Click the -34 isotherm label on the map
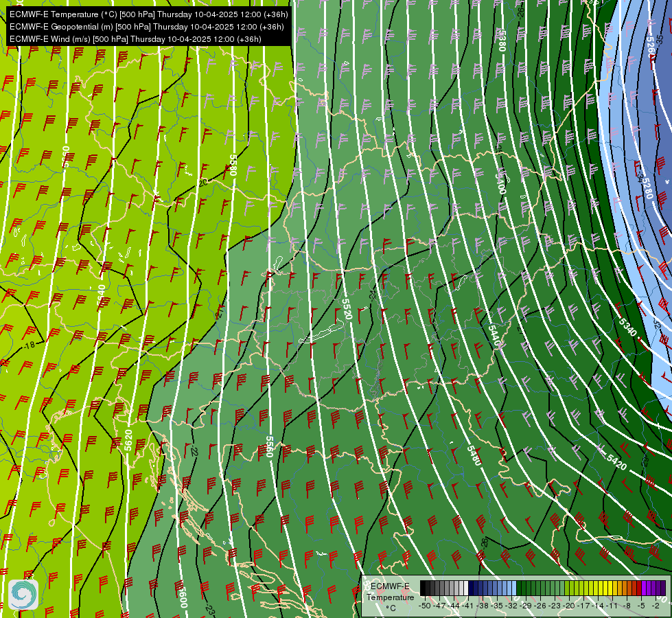 point(640,176)
